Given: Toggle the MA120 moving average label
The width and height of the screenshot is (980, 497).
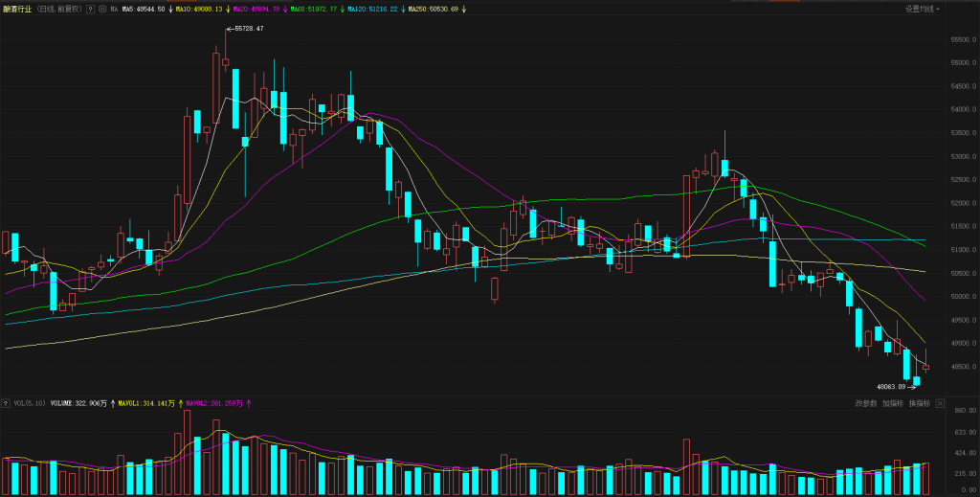Looking at the screenshot, I should pyautogui.click(x=373, y=9).
